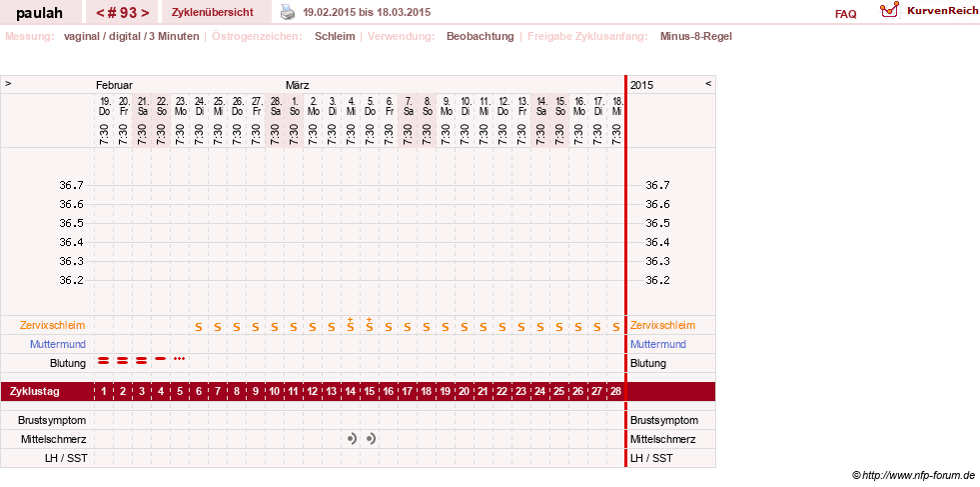Click the Mittelschmerz symbol on cycle day 14

coord(352,439)
